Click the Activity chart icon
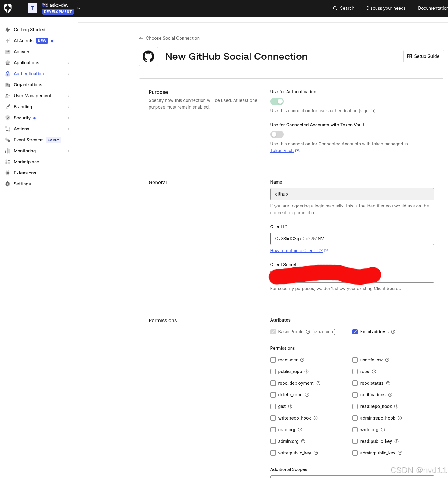The width and height of the screenshot is (448, 478). pos(8,52)
